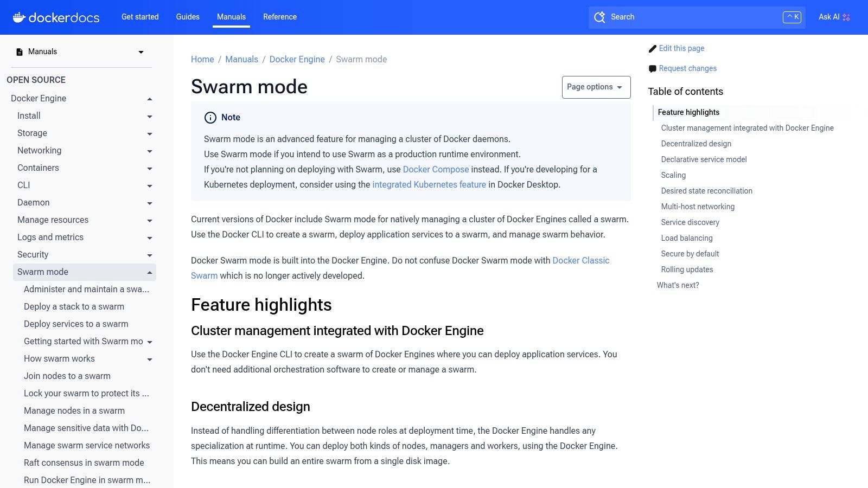Jump to Desired state reconciliation TOC entry
868x488 pixels.
[x=706, y=191]
